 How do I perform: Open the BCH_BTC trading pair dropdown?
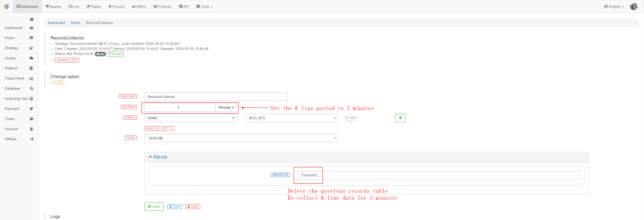tap(291, 118)
